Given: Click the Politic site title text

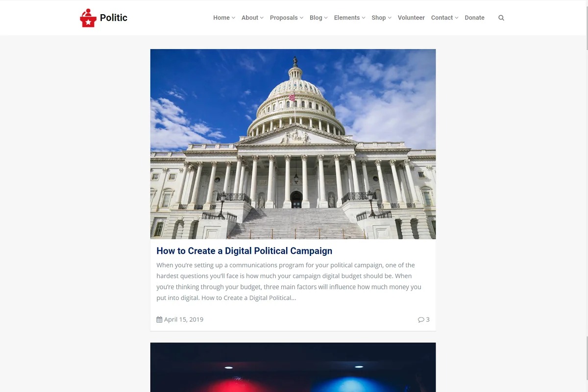Looking at the screenshot, I should coord(114,18).
